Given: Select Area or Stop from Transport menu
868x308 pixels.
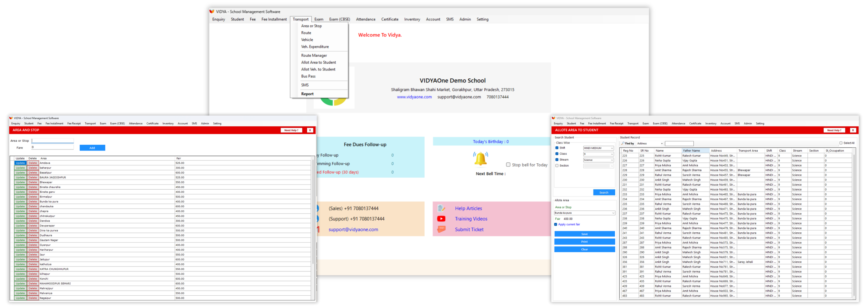Looking at the screenshot, I should tap(311, 26).
